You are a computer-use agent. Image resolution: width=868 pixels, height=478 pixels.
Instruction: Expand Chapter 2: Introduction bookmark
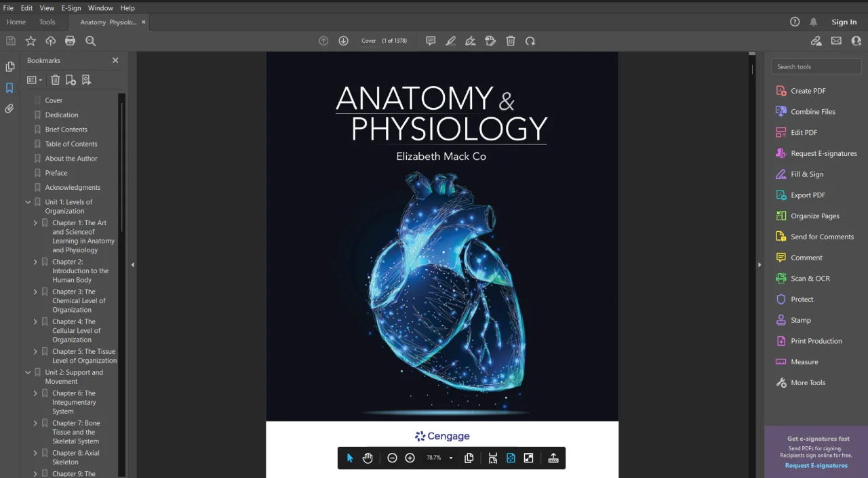35,262
